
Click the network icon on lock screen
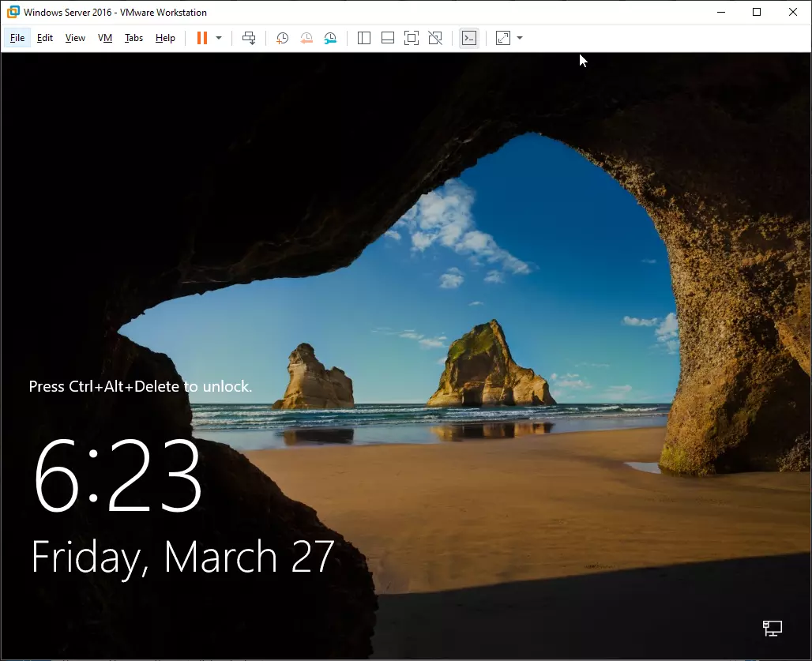773,628
